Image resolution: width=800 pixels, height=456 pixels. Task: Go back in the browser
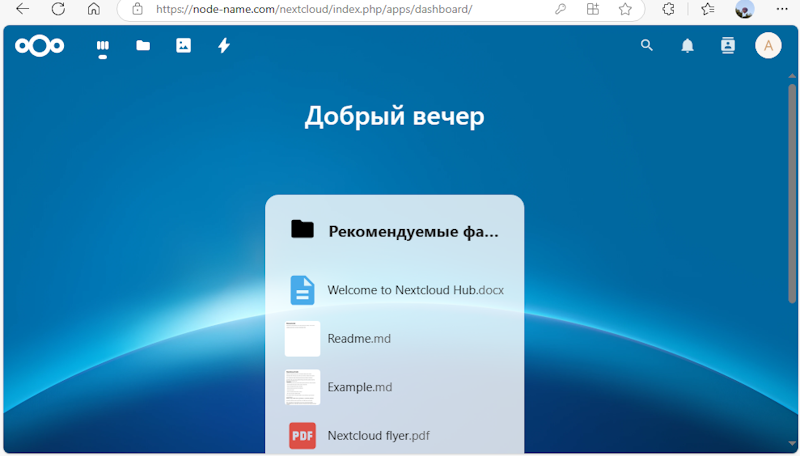tap(22, 9)
